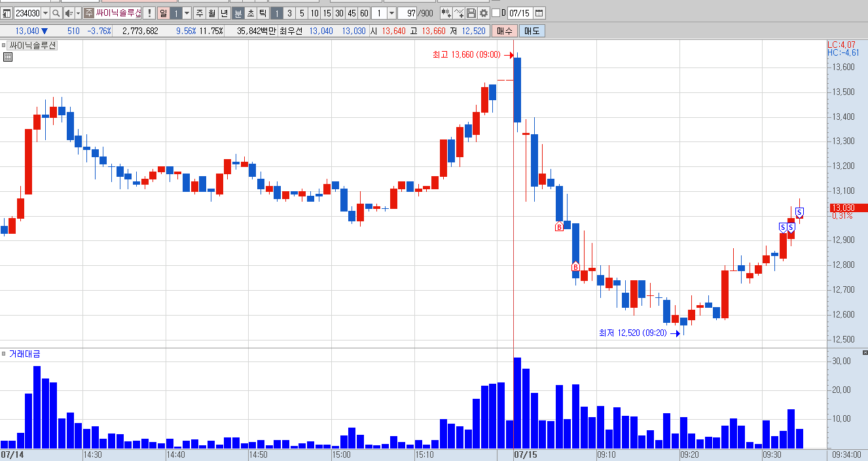
Task: Toggle the checkbox before the D label
Action: tap(496, 13)
